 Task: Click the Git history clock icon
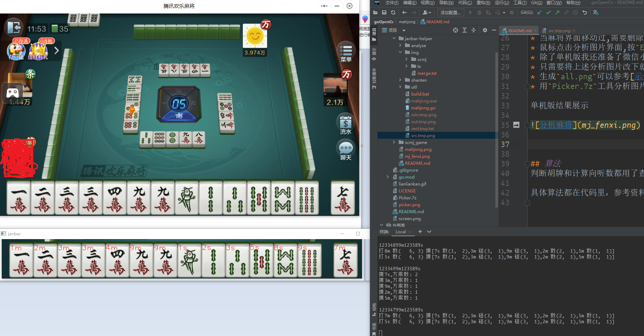pos(575,12)
